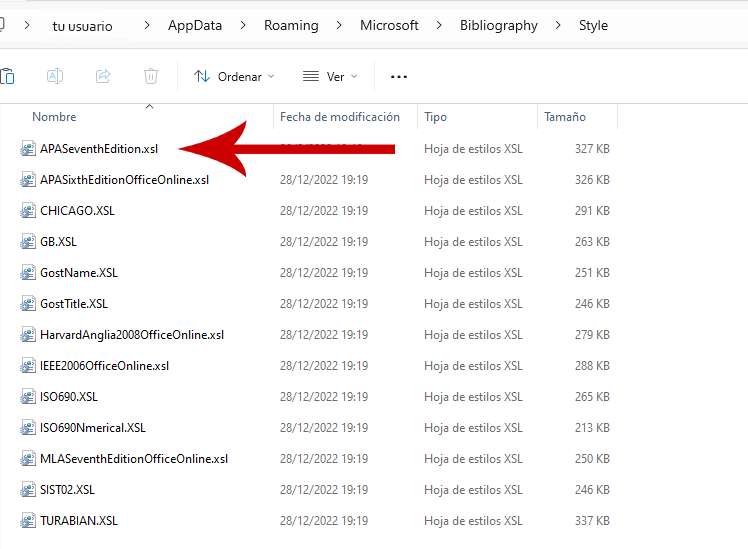This screenshot has height=549, width=748.
Task: Click the file icon beside CHICAGO.XSL
Action: (28, 211)
